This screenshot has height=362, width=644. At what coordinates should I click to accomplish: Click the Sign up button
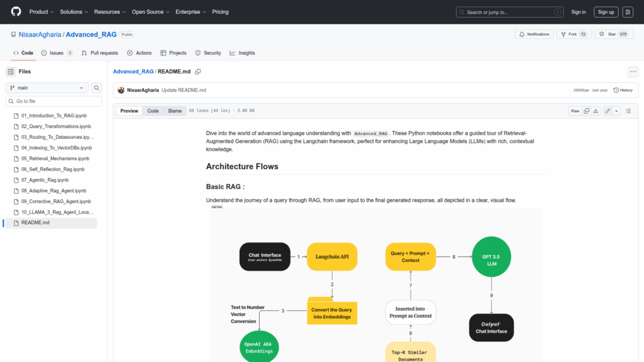coord(606,12)
